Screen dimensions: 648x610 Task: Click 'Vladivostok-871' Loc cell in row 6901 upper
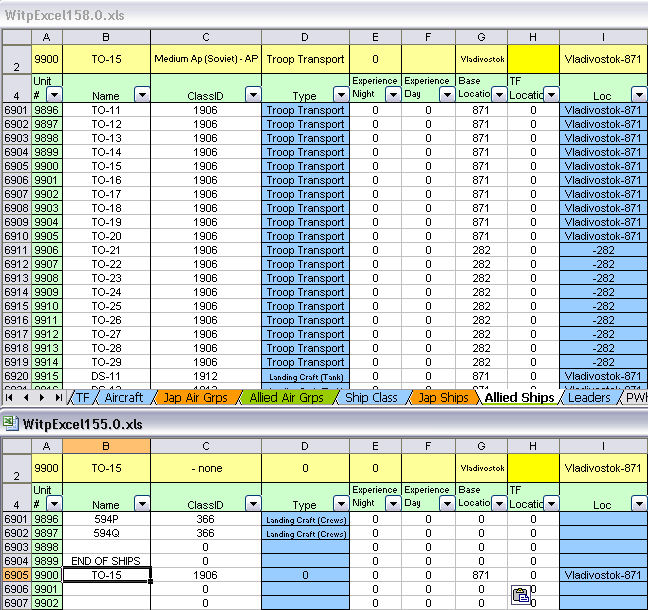tap(603, 110)
